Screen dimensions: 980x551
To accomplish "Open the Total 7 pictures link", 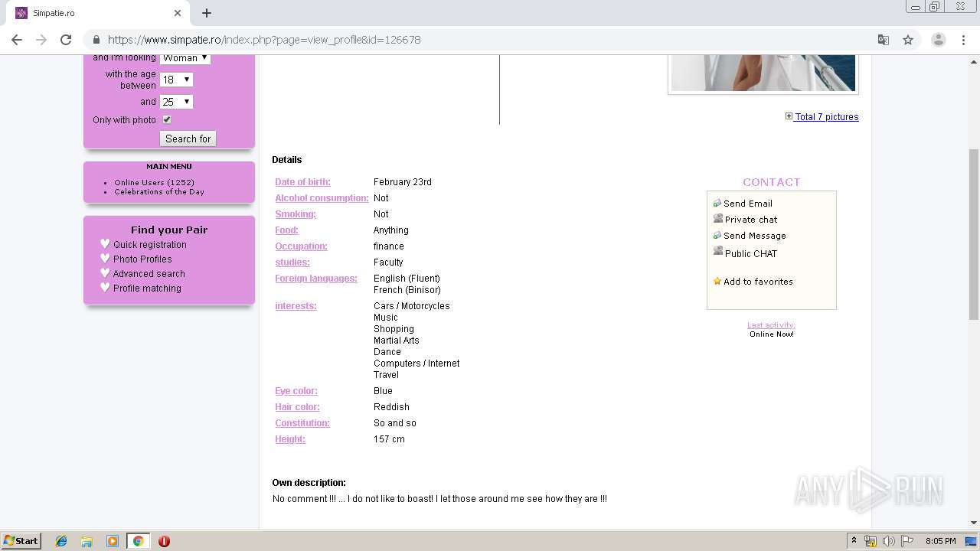I will [x=827, y=116].
